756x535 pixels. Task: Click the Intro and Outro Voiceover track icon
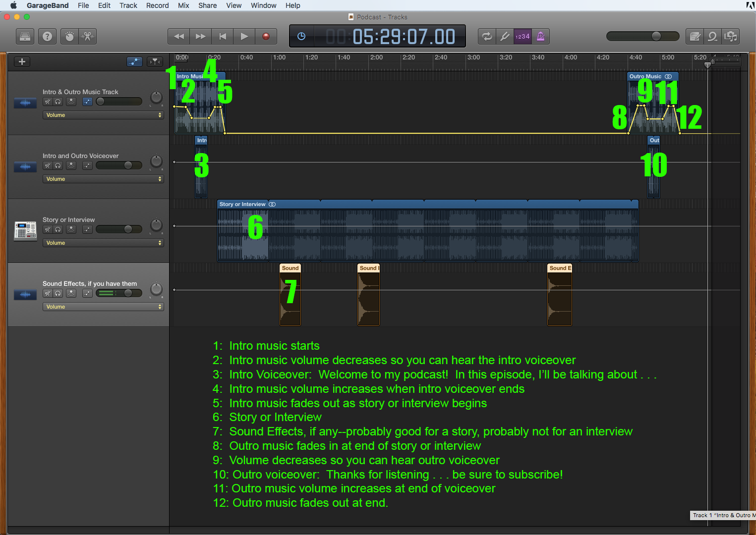[25, 167]
